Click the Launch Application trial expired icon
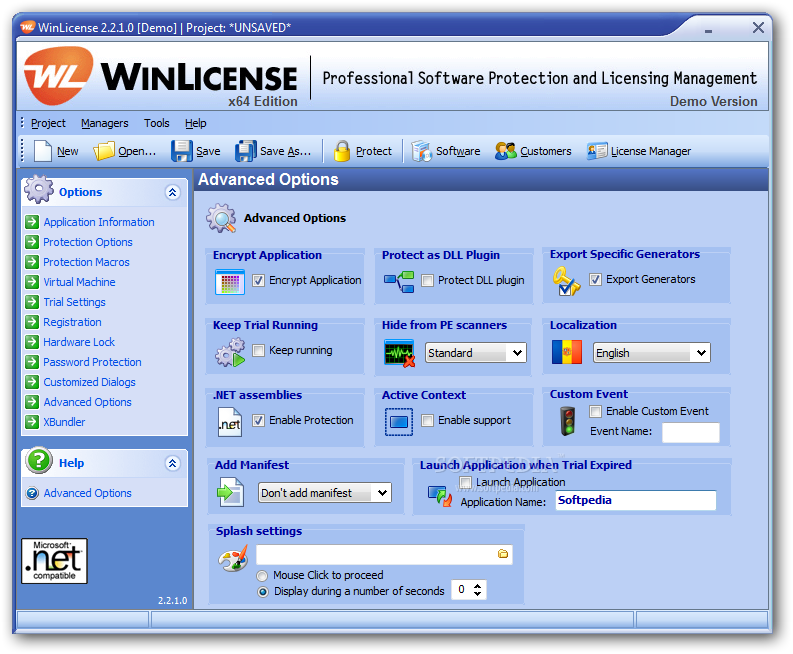The width and height of the screenshot is (793, 654). click(439, 496)
